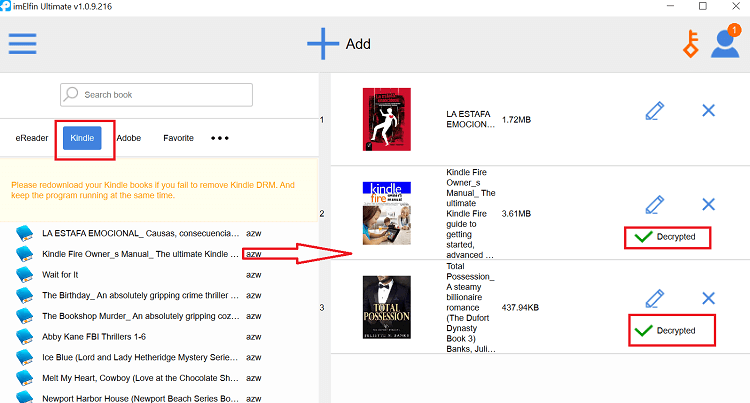Click book icon beside Melt My Heart, Cowboy
Viewport: 750px width, 403px height.
coord(24,378)
